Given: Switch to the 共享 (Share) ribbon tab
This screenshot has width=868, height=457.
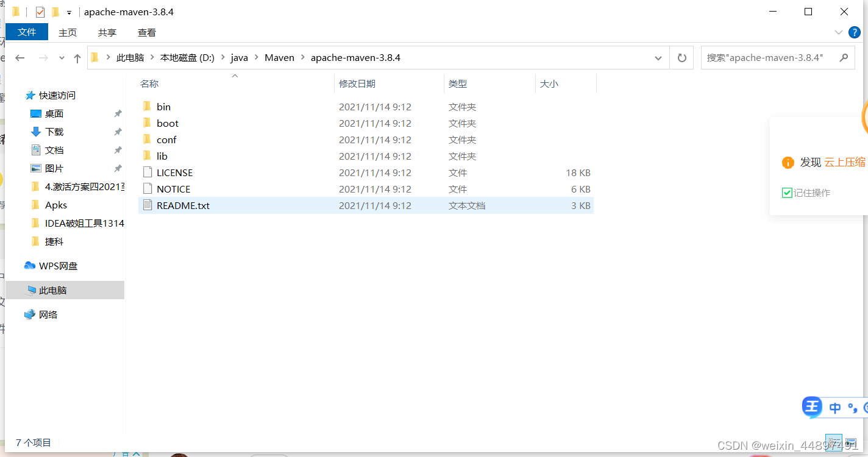Looking at the screenshot, I should pyautogui.click(x=107, y=32).
